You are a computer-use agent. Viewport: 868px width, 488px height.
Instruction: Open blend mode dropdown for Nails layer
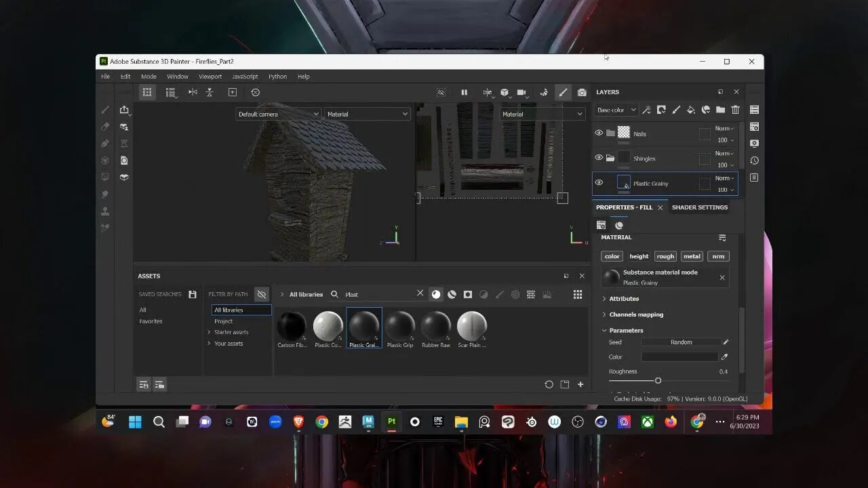(x=725, y=128)
